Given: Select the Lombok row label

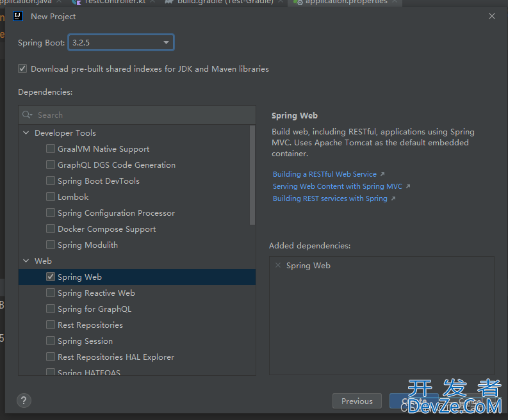Looking at the screenshot, I should 73,197.
